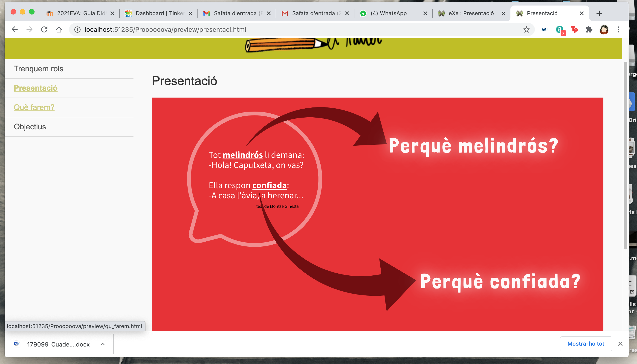637x364 pixels.
Task: Click the Movistar M+ extension icon
Action: (545, 29)
